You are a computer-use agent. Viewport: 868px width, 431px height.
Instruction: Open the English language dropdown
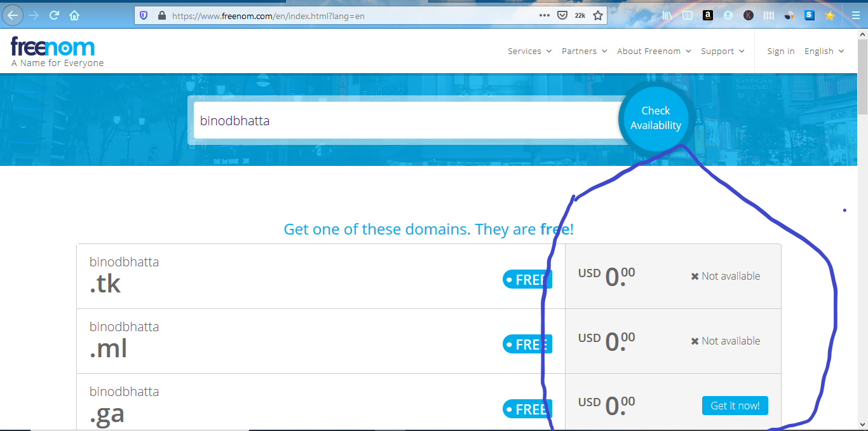[824, 51]
